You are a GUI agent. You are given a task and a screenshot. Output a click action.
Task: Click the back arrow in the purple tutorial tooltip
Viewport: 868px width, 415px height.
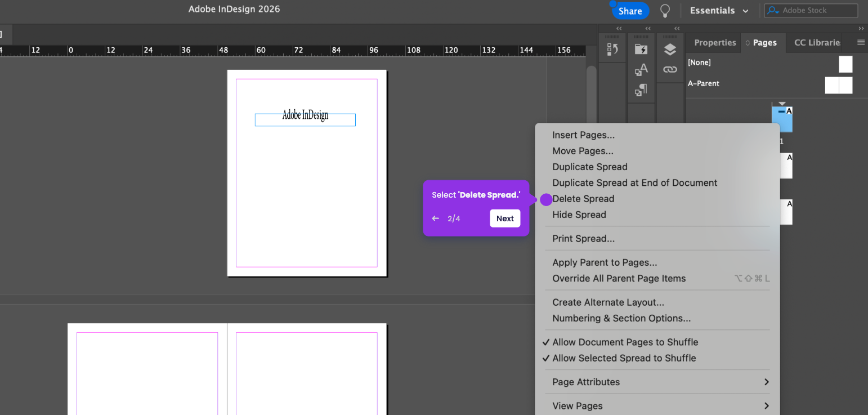435,218
